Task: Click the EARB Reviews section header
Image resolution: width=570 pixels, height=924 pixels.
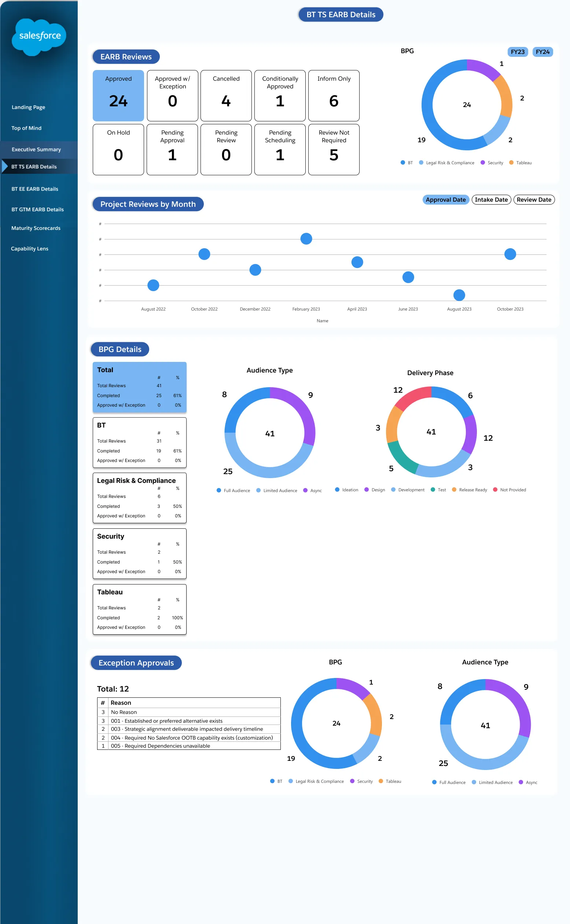Action: click(x=126, y=56)
